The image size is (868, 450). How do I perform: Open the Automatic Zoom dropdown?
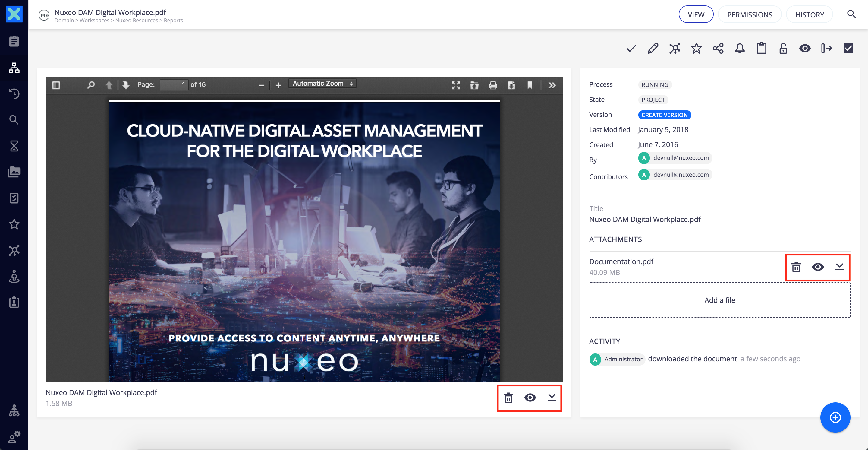322,84
